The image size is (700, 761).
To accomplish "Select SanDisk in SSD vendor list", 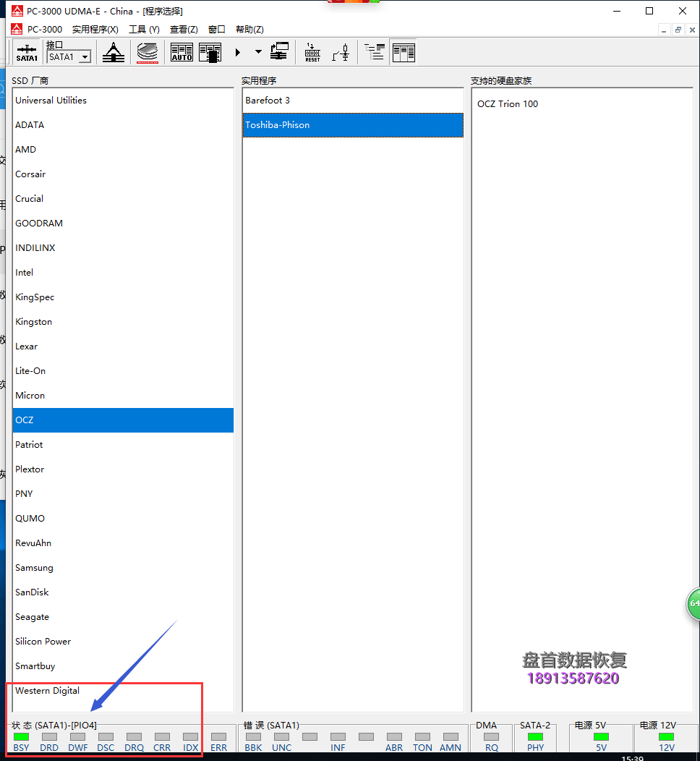I will pos(123,592).
